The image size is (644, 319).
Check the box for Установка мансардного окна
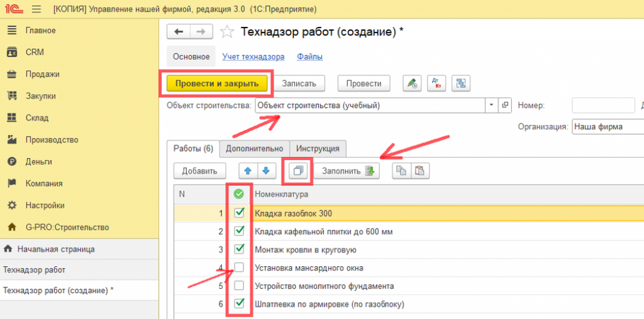(239, 268)
